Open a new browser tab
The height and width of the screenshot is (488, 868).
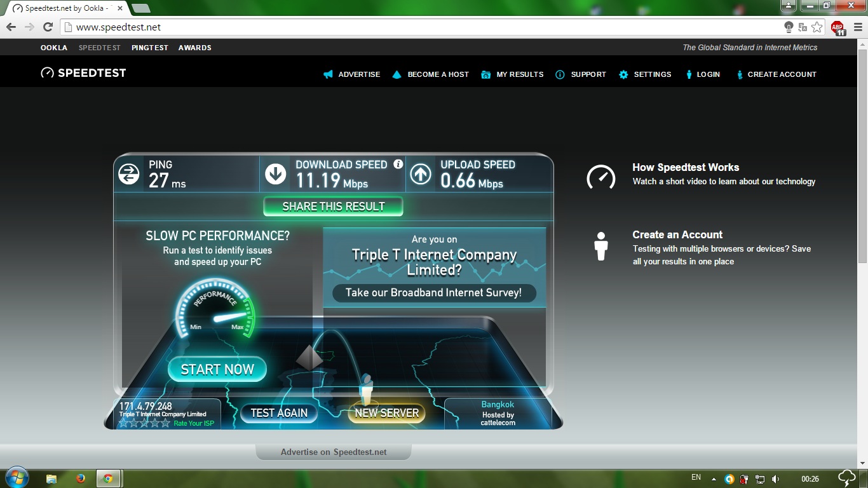140,8
